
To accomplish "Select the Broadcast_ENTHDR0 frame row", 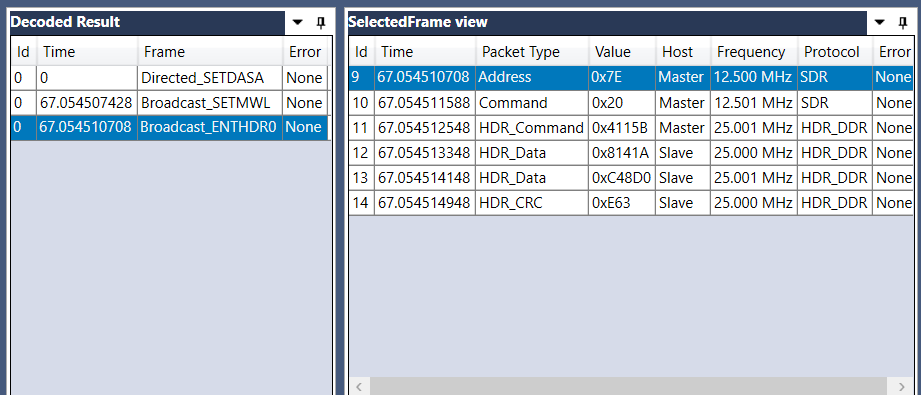I will click(170, 128).
